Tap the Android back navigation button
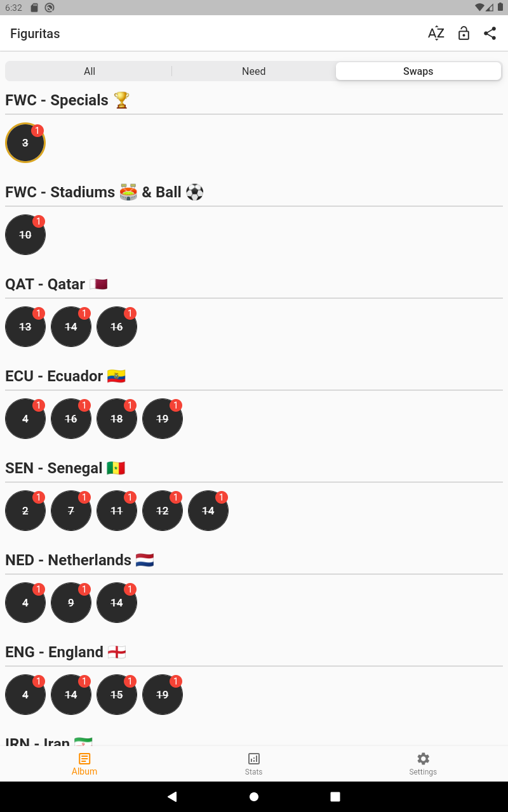This screenshot has width=508, height=812. point(172,797)
